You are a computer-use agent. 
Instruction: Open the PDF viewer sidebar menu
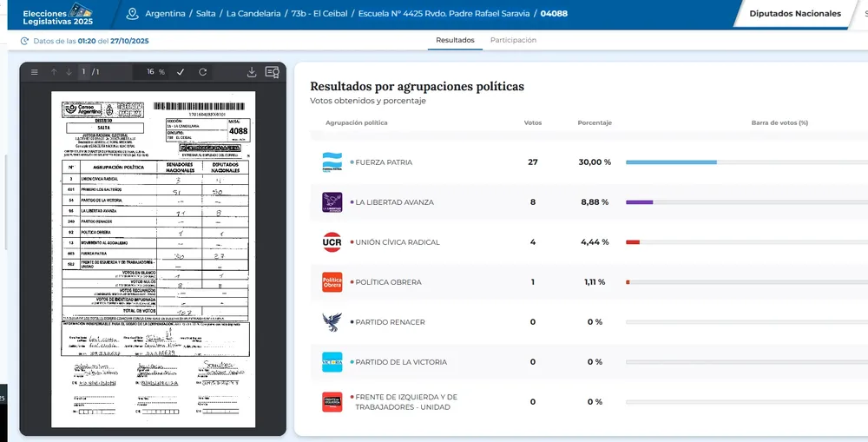35,72
